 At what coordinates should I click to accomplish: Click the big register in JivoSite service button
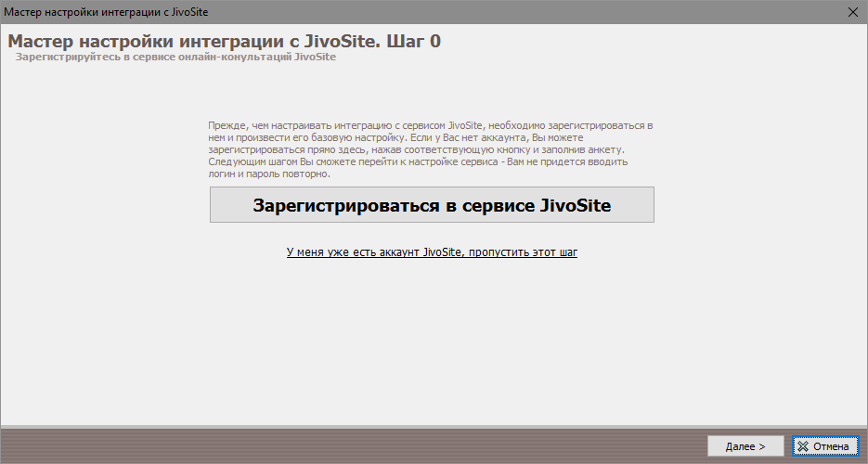point(432,205)
